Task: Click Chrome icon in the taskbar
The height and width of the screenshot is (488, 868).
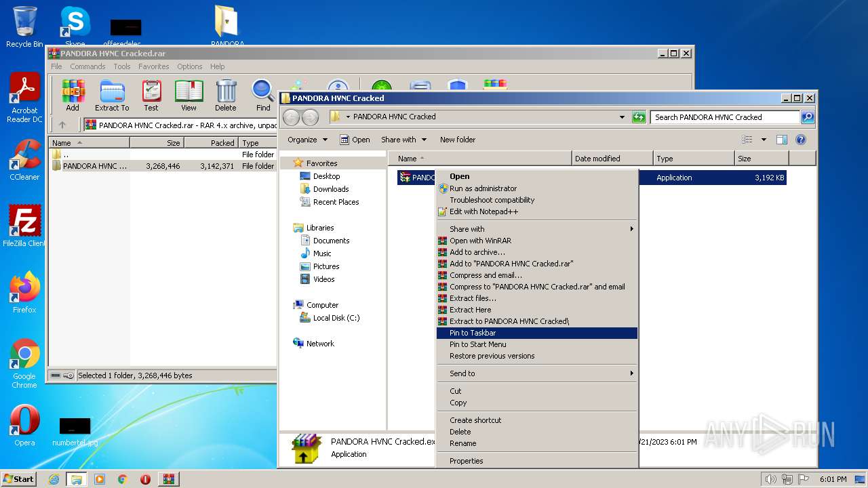Action: click(x=123, y=479)
